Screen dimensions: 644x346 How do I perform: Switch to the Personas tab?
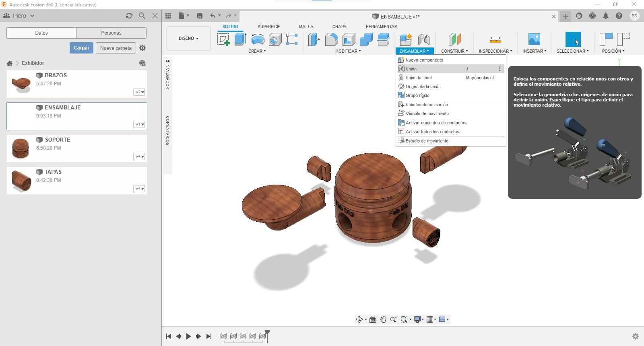point(111,33)
